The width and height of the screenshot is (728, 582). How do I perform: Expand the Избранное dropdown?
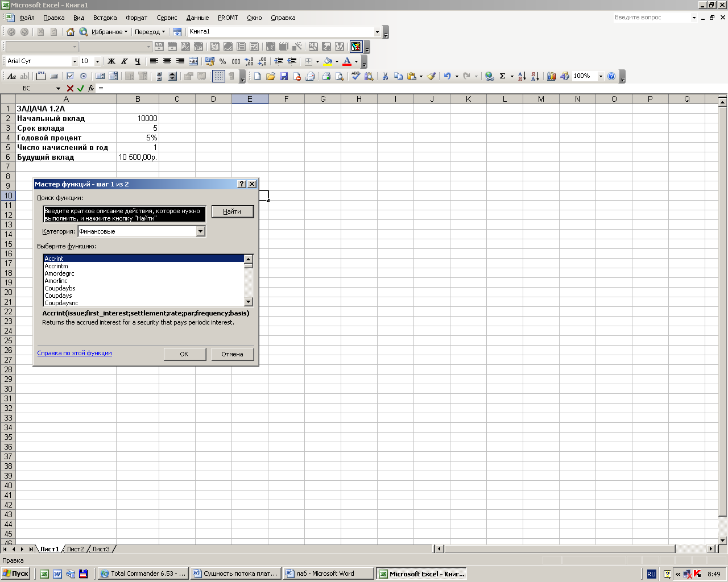tap(126, 32)
